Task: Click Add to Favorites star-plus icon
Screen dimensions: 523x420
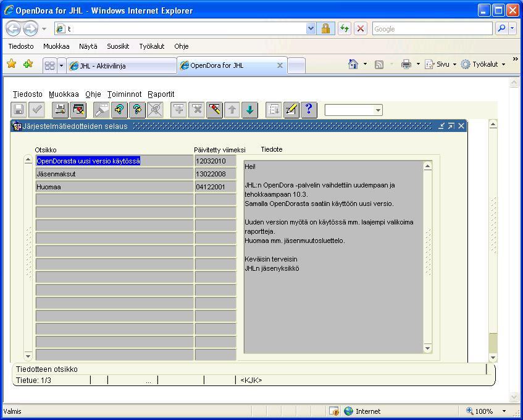Action: 28,64
